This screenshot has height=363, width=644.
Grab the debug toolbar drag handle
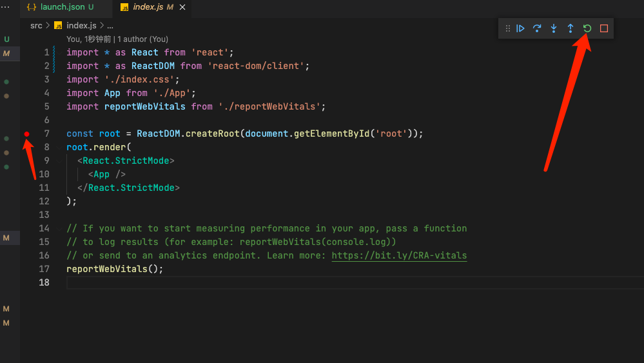(508, 28)
